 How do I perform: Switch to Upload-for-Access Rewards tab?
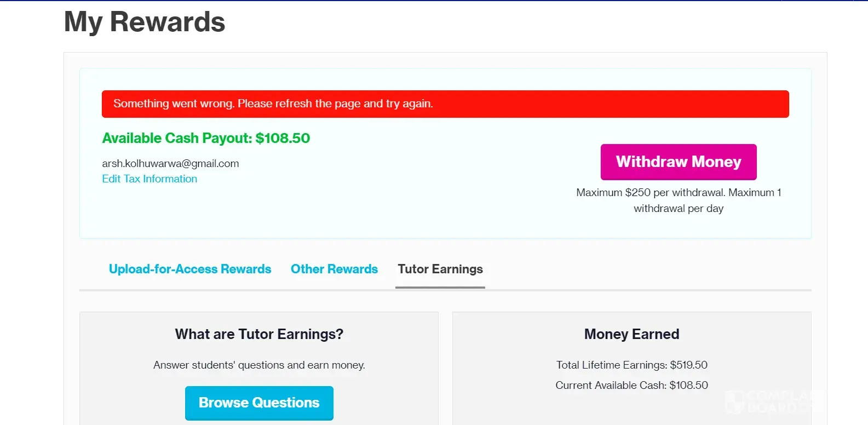[x=190, y=269]
